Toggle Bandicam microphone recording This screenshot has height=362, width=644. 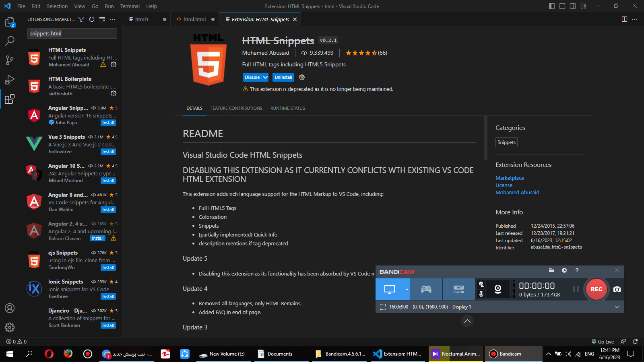(x=481, y=294)
